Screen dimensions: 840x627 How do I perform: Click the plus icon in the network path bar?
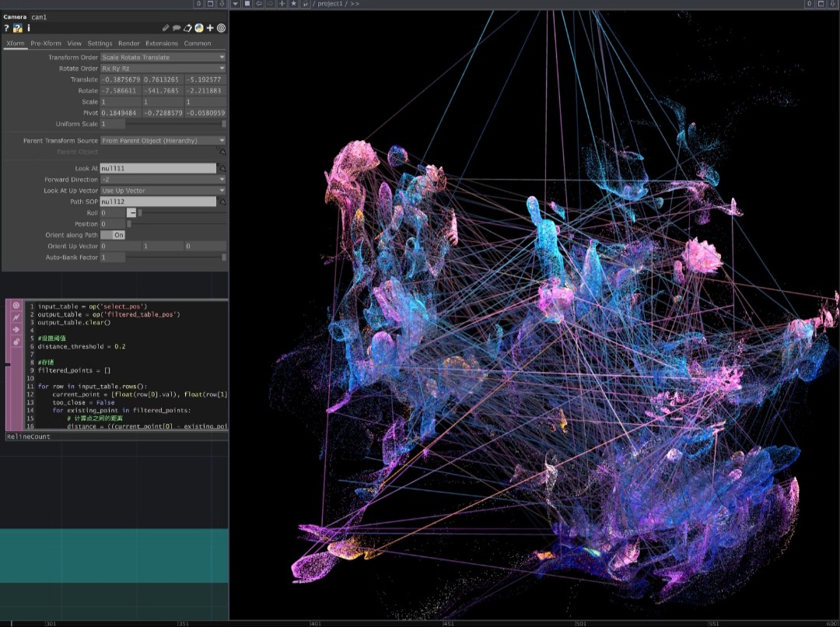pos(282,4)
